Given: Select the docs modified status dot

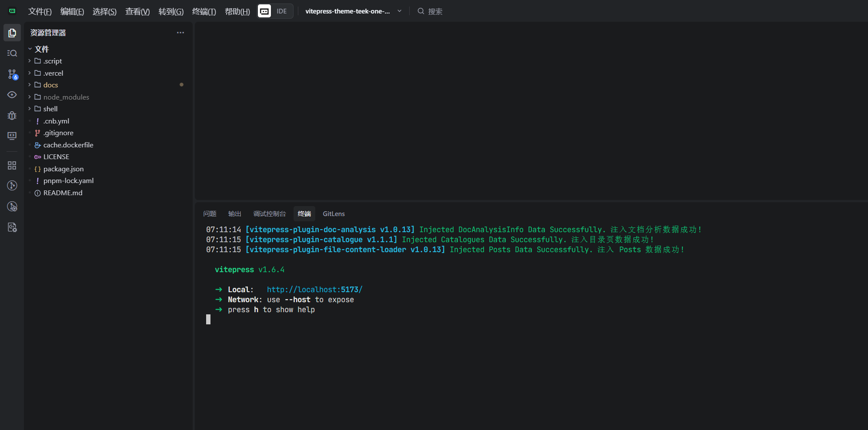Looking at the screenshot, I should pyautogui.click(x=181, y=85).
